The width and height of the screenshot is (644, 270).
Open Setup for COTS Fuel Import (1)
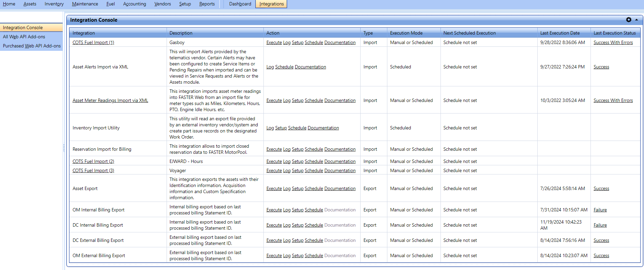[298, 42]
